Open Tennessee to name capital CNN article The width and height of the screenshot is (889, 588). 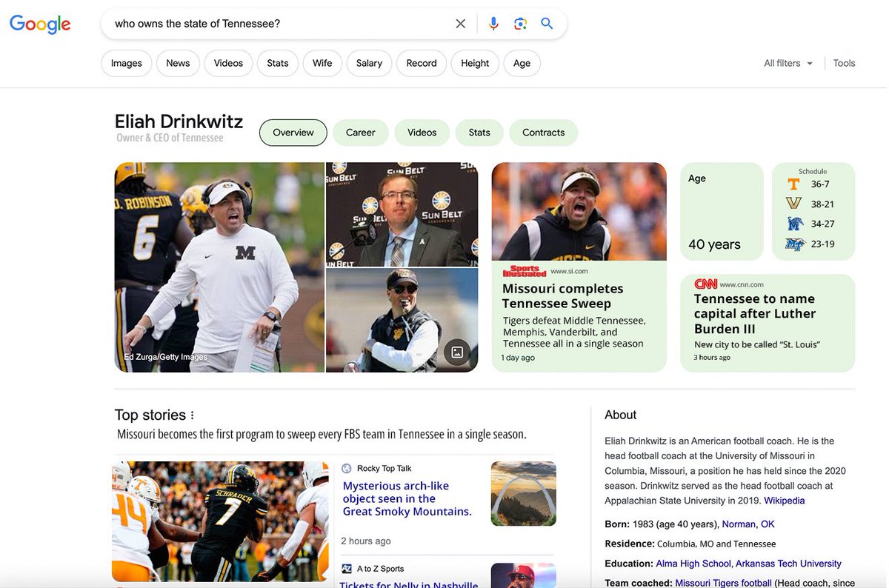(x=768, y=323)
